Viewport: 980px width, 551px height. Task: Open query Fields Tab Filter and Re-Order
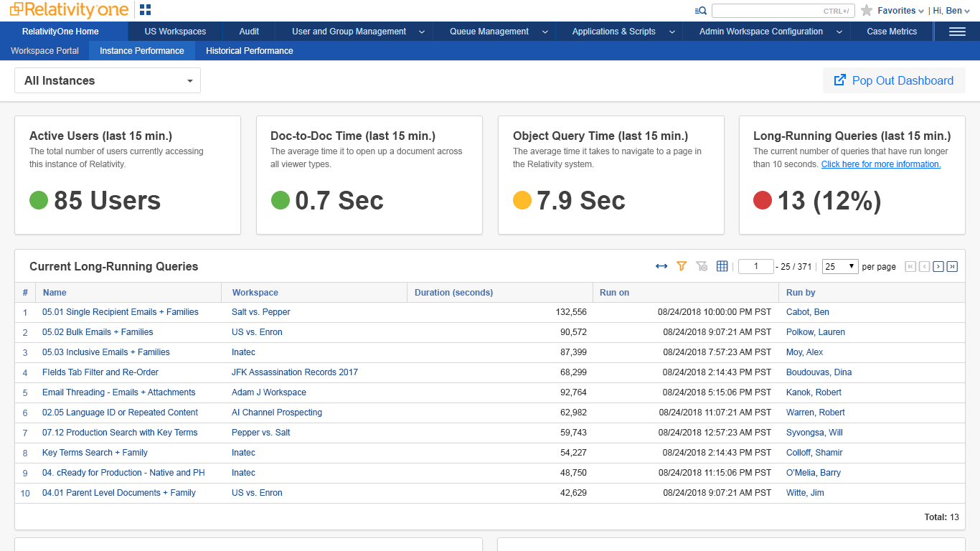coord(100,372)
